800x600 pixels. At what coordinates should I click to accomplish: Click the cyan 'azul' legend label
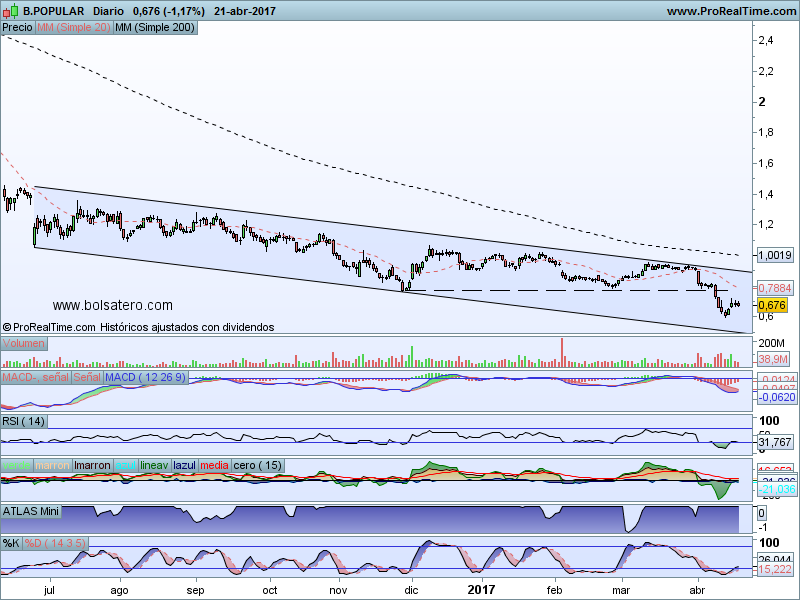pos(125,466)
